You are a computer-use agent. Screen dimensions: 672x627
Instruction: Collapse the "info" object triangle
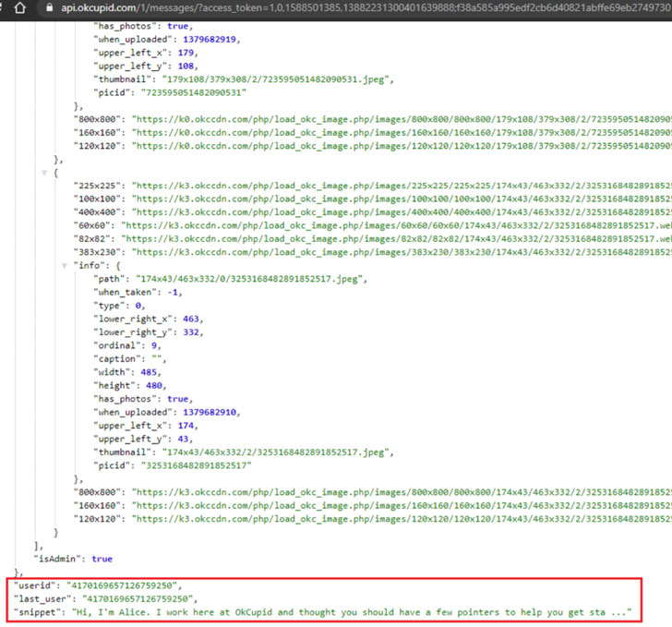click(x=65, y=265)
